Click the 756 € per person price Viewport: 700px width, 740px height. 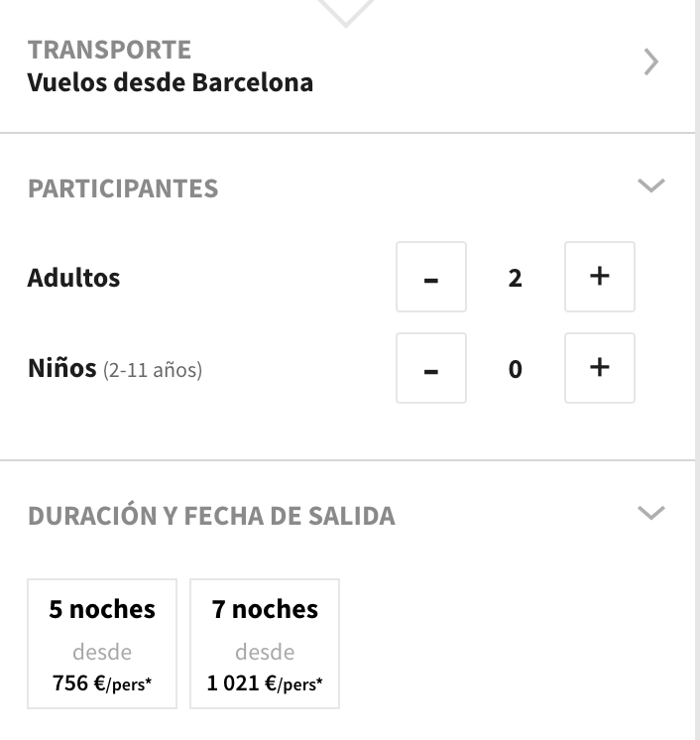[102, 683]
